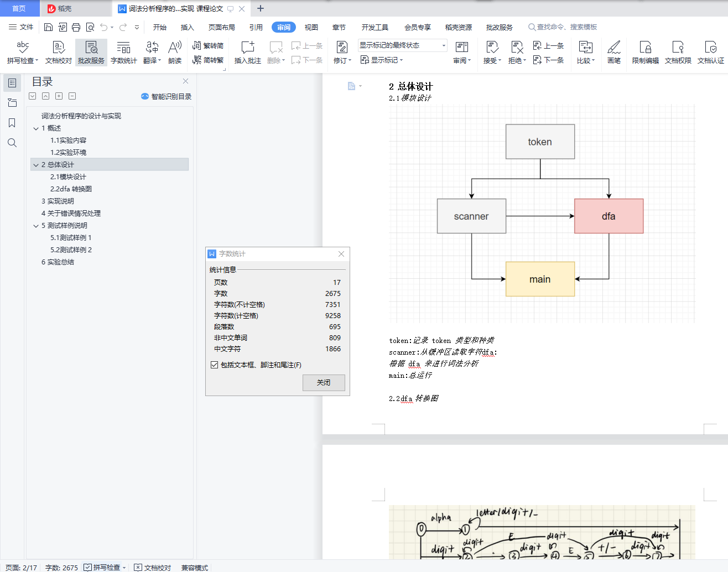
Task: Select the outline view icon in left sidebar
Action: tap(12, 83)
